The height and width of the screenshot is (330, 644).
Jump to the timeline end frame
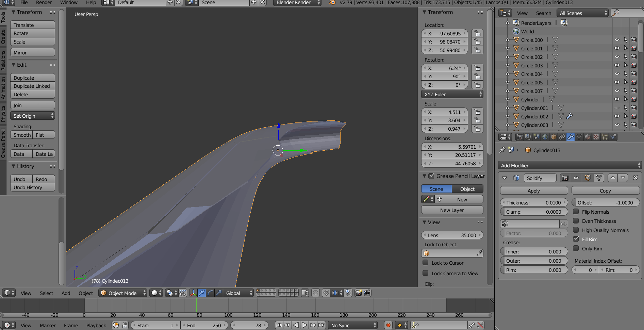click(x=321, y=325)
